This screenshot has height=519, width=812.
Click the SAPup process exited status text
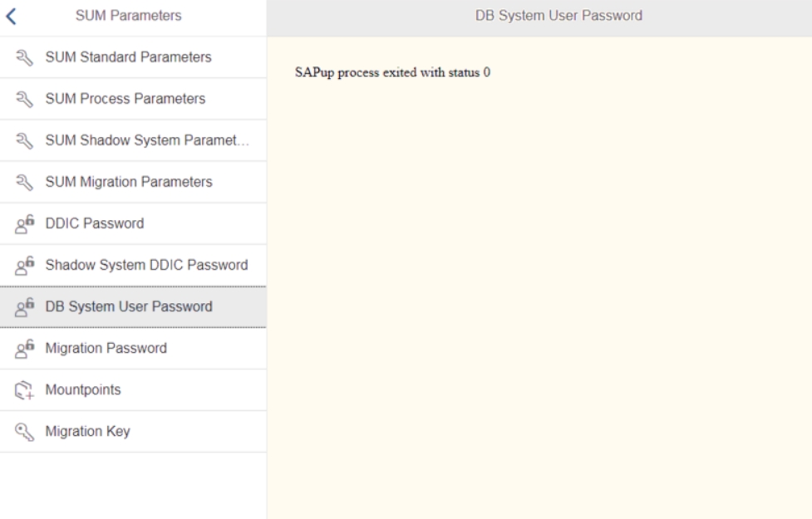(392, 73)
